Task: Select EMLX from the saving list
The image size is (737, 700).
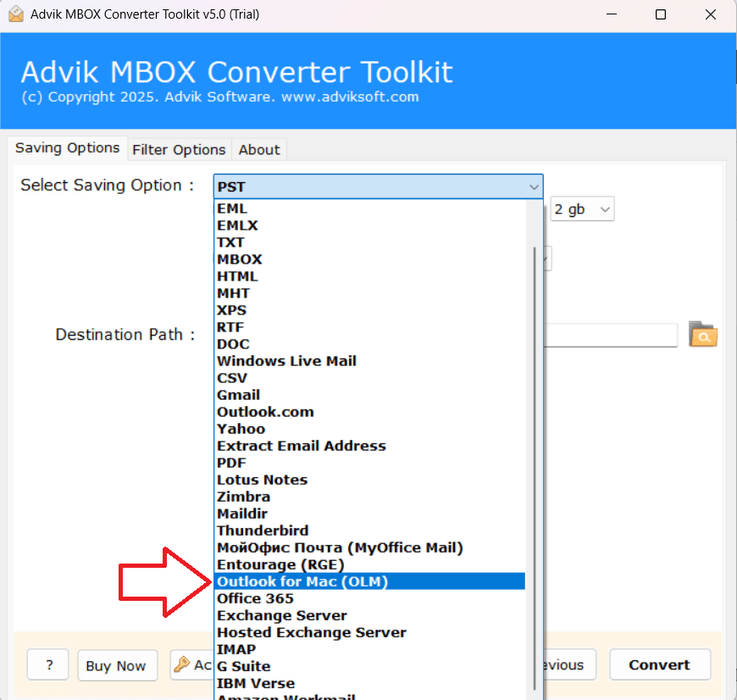Action: 369,225
